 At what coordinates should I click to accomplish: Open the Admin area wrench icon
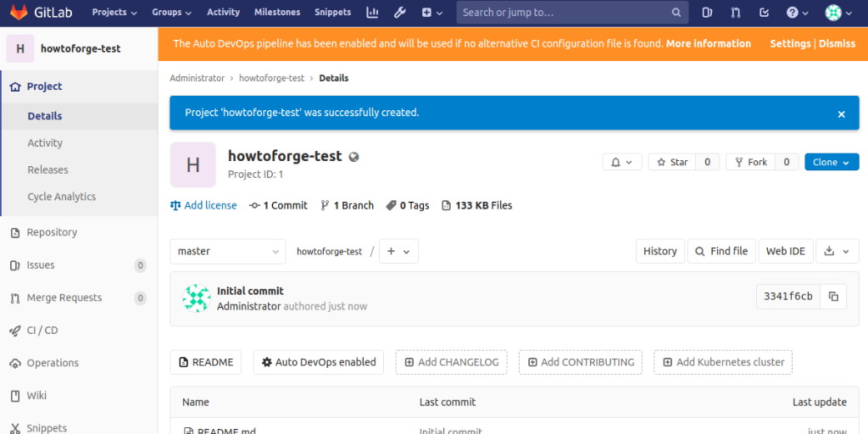pos(400,12)
